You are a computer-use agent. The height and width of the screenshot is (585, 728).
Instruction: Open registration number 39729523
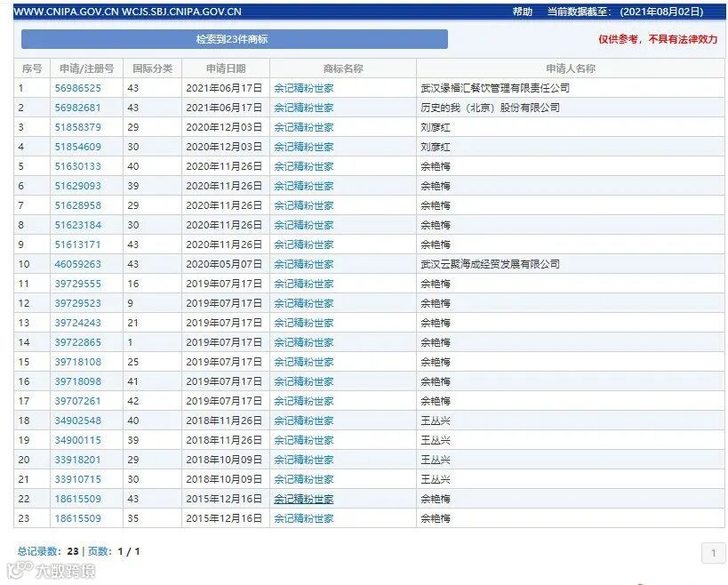tap(77, 303)
